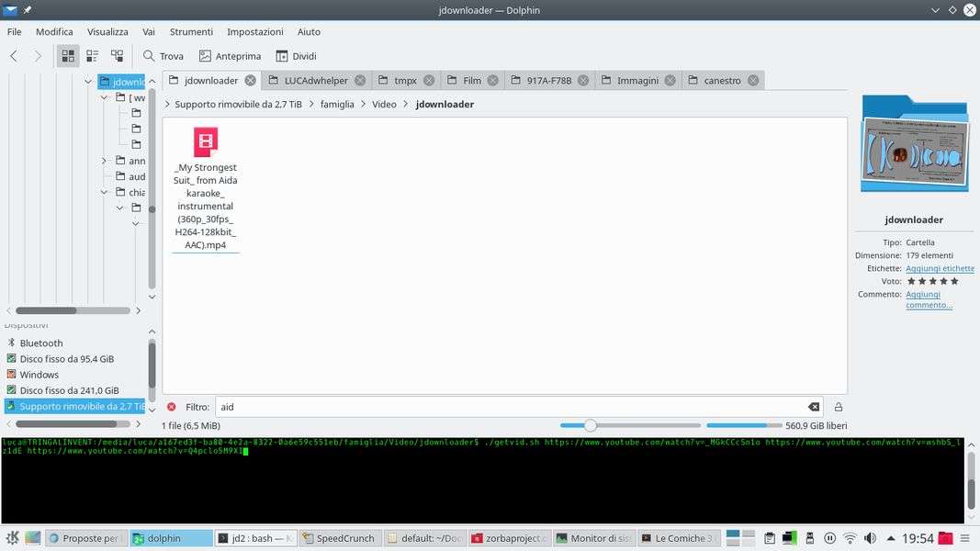Click famiglia in the breadcrumb path

(x=337, y=105)
